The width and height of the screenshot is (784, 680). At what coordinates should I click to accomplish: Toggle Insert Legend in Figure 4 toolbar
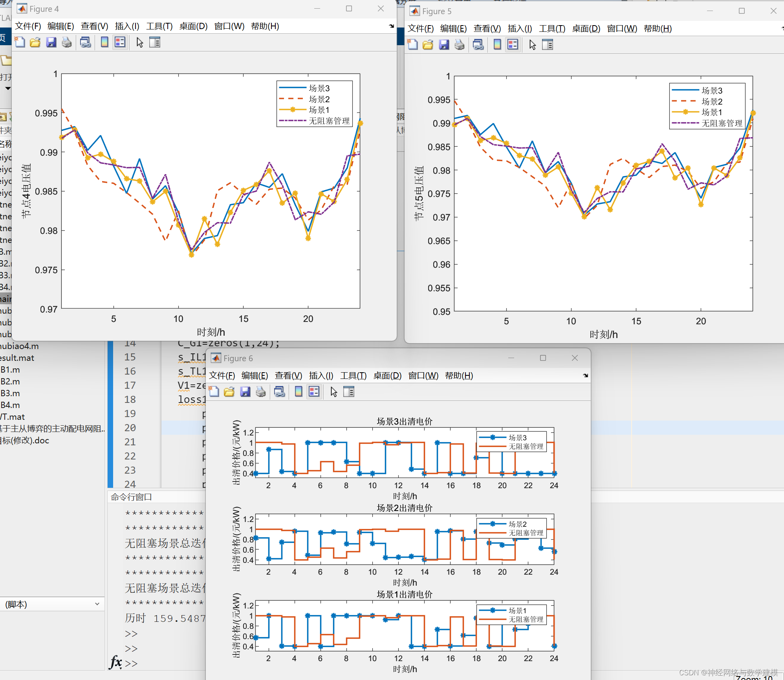pos(120,42)
